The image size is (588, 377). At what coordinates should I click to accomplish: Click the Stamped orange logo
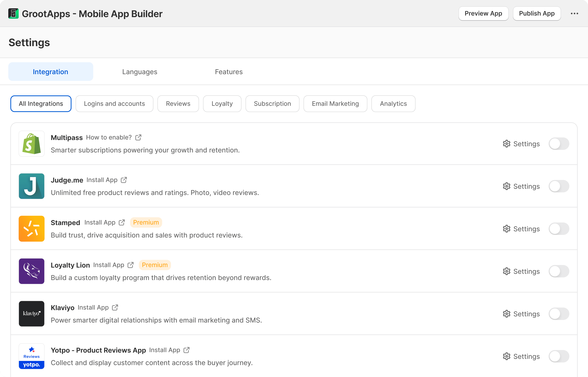coord(32,229)
